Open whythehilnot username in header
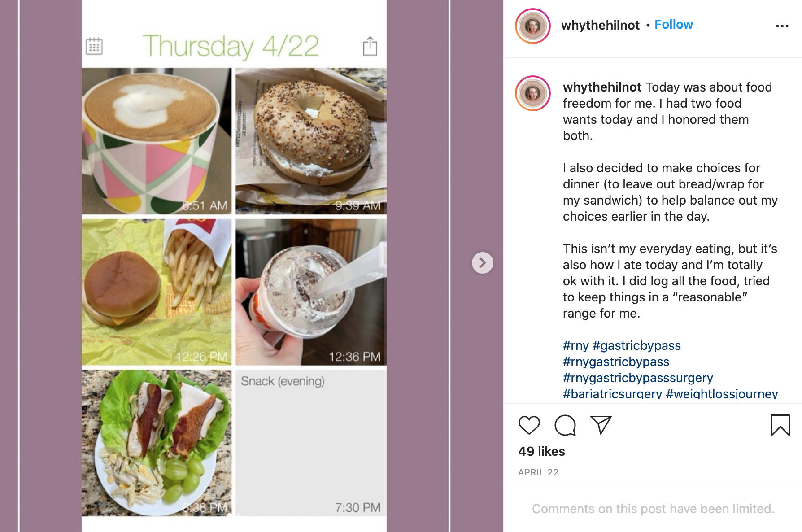This screenshot has width=802, height=532. coord(600,25)
